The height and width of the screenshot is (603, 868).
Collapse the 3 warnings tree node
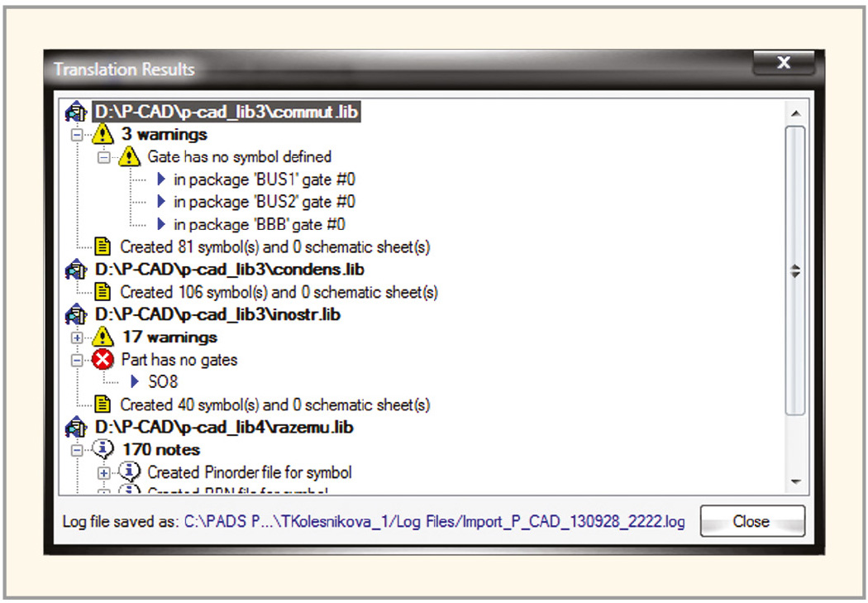(78, 134)
